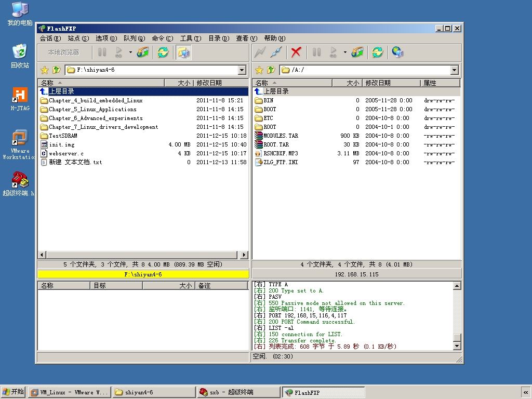Select the RSHCBXF.MP3 file
Image resolution: width=532 pixels, height=399 pixels.
(x=356, y=153)
